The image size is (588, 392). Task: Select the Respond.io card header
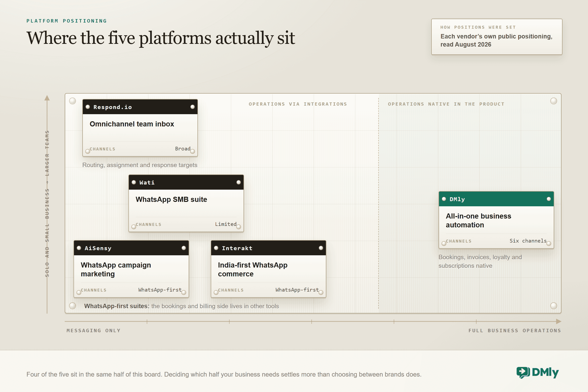[x=140, y=107]
